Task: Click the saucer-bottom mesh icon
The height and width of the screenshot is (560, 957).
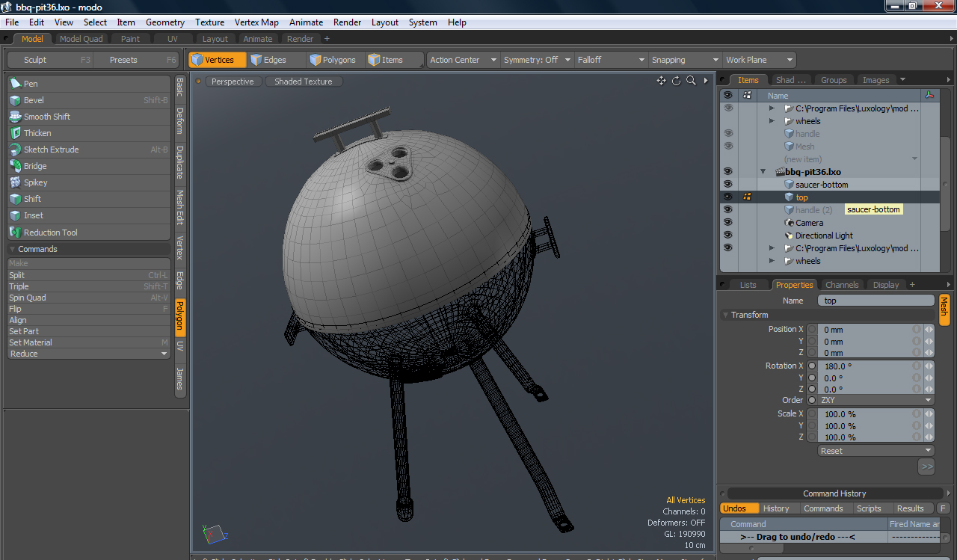Action: coord(789,185)
